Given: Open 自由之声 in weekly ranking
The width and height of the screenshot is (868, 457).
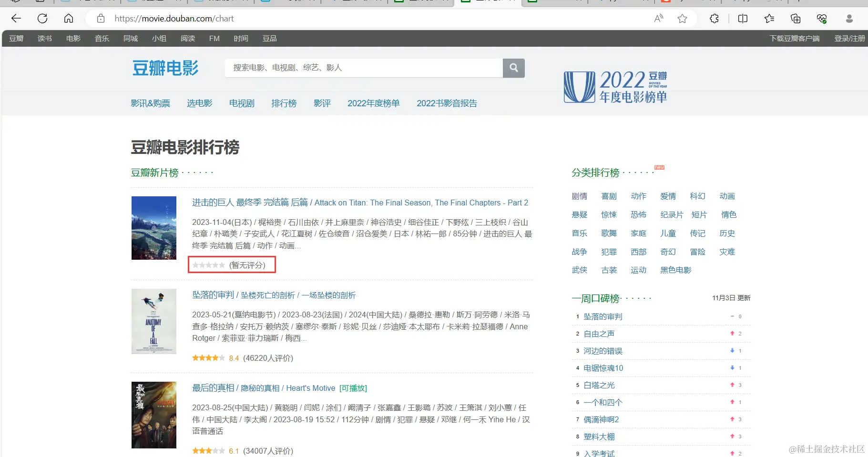Looking at the screenshot, I should tap(599, 334).
